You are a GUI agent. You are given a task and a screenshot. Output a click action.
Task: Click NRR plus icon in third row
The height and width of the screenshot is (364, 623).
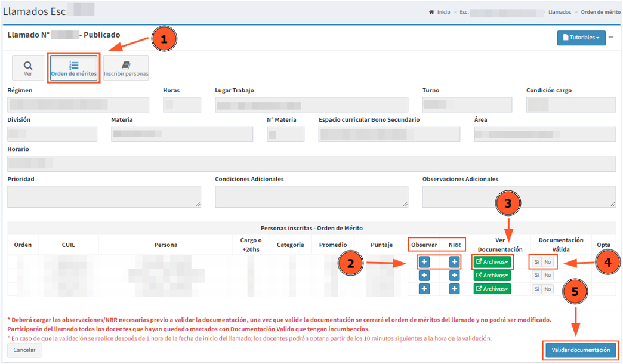tap(454, 289)
